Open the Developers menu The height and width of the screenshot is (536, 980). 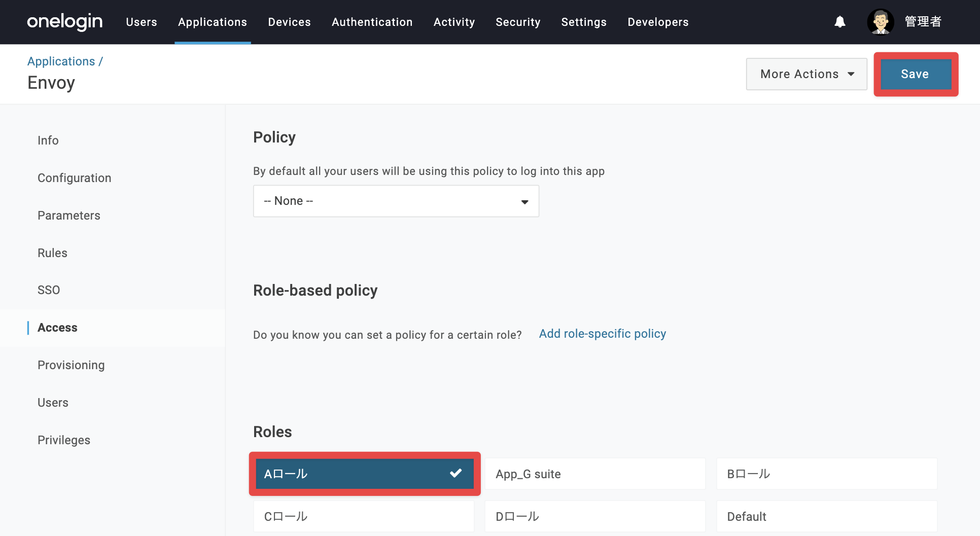click(658, 22)
